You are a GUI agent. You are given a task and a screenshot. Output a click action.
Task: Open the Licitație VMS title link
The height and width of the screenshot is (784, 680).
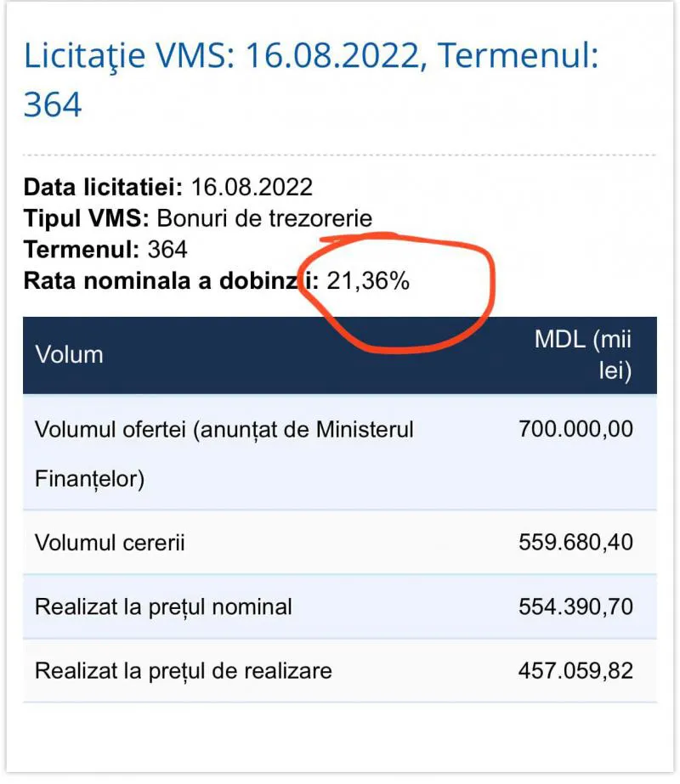(311, 80)
